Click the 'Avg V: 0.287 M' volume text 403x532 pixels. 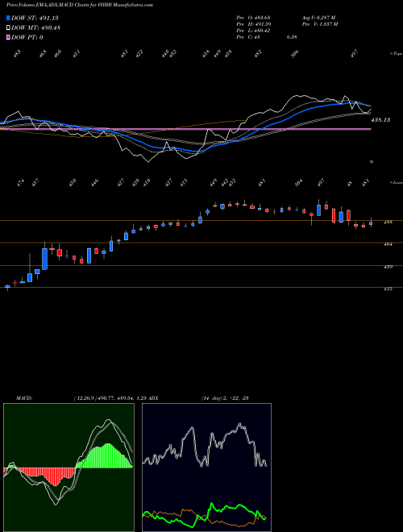click(x=318, y=17)
